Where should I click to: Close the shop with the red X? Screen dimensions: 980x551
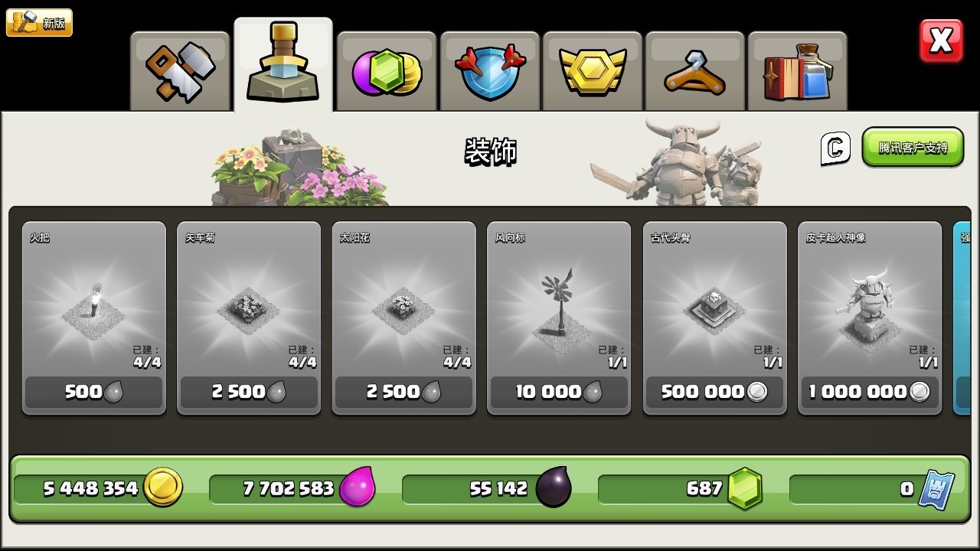coord(941,41)
